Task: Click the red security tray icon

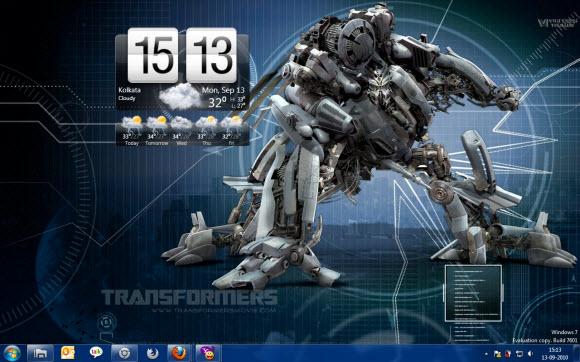Action: pos(508,354)
